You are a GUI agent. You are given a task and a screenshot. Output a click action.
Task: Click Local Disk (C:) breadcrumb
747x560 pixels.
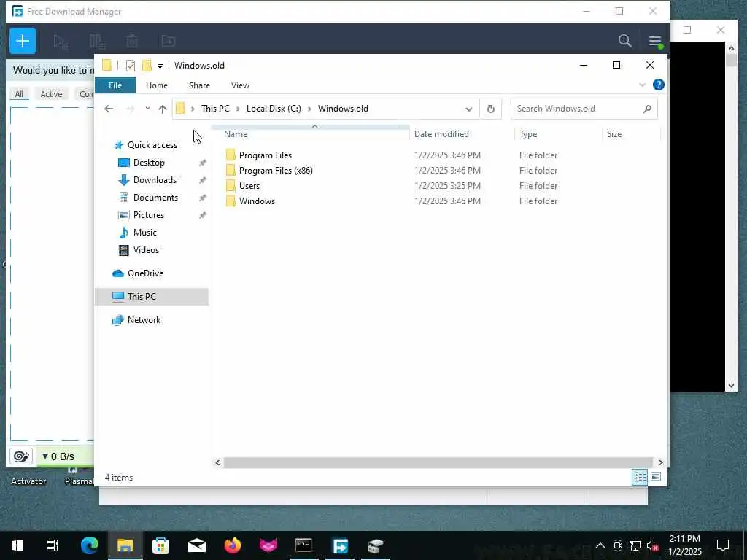tap(274, 109)
